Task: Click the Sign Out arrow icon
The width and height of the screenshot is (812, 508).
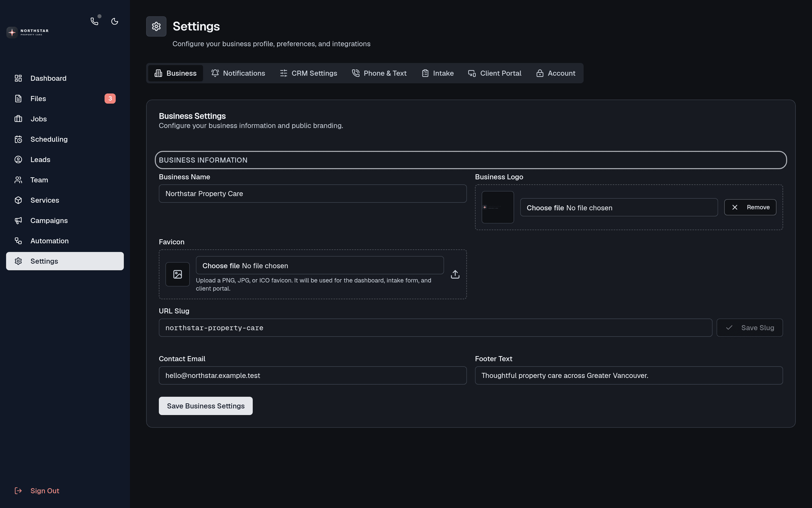Action: [x=18, y=491]
